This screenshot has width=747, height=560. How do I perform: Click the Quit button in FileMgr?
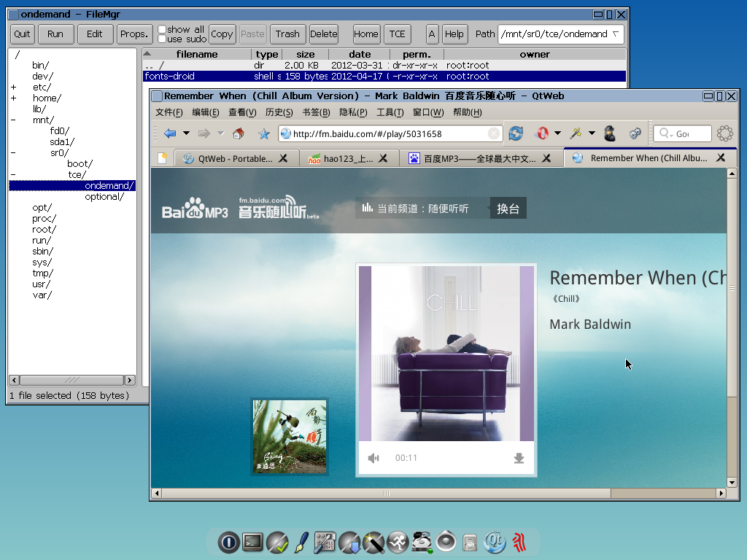[22, 34]
